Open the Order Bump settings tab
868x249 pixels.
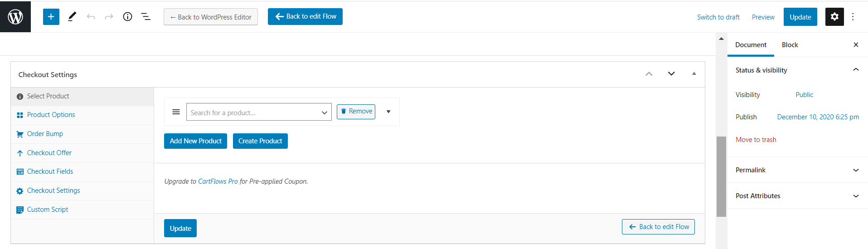45,134
